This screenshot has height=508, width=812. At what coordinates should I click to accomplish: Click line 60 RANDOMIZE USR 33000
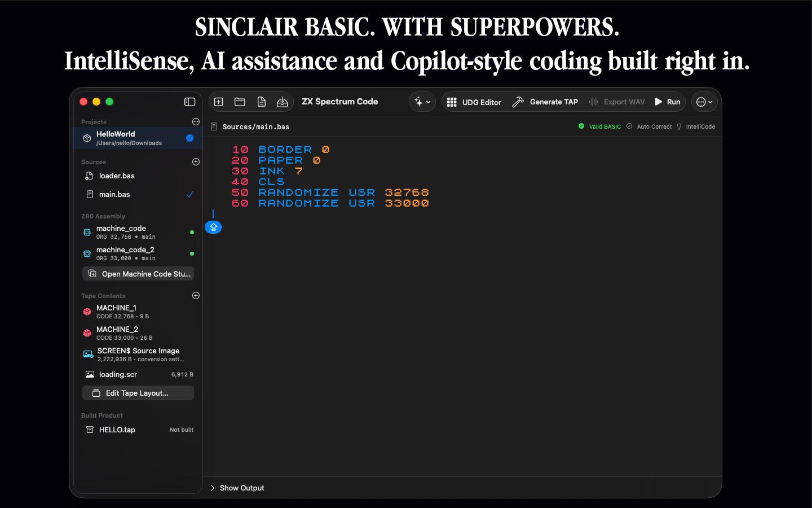[330, 203]
